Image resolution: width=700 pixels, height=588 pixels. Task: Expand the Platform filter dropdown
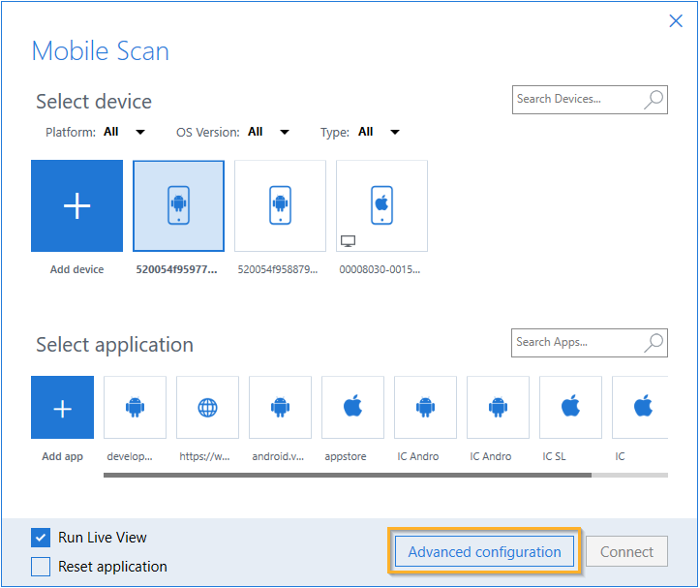click(139, 133)
